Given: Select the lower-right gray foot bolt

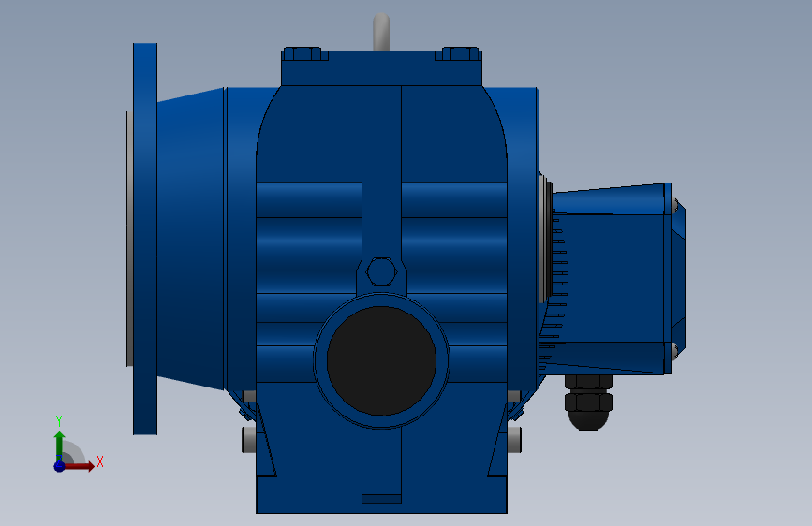Looking at the screenshot, I should (515, 439).
